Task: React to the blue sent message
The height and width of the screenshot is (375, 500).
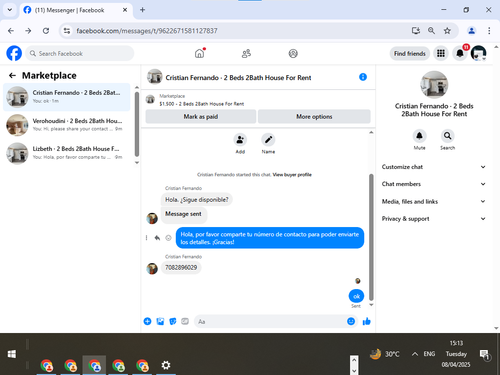Action: [168, 238]
